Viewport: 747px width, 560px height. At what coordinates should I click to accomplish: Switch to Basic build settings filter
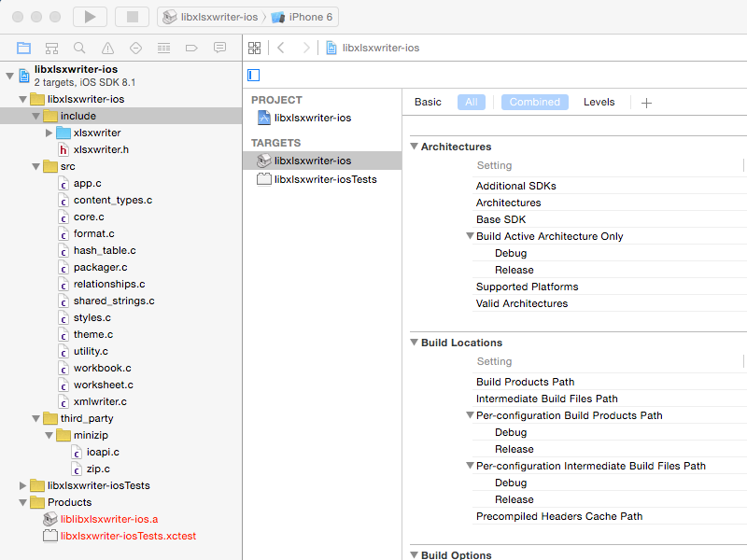pos(428,102)
